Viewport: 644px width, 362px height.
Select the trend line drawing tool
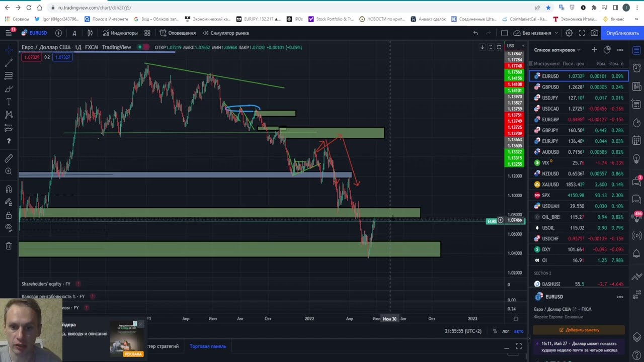[x=9, y=63]
